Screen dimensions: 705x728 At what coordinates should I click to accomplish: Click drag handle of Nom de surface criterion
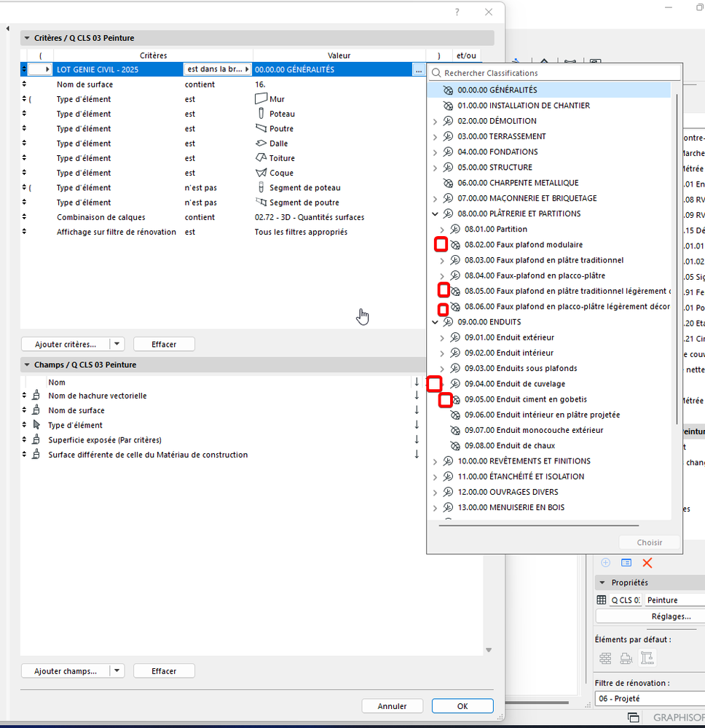[24, 84]
